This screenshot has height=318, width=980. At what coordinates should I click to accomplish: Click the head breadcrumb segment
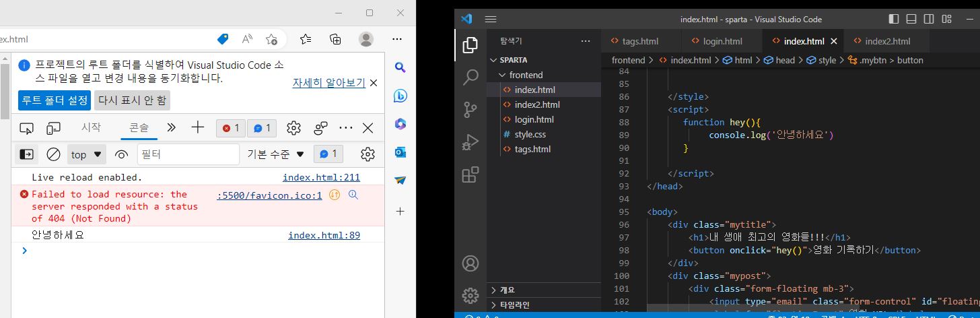[780, 60]
